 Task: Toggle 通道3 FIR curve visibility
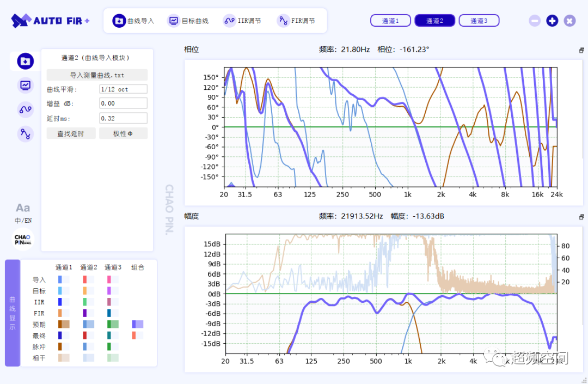click(113, 313)
